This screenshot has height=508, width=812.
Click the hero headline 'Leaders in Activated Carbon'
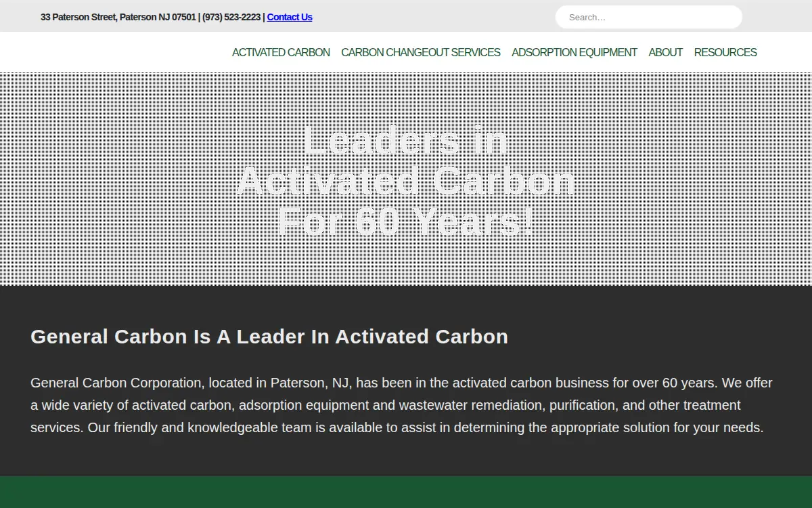click(406, 181)
